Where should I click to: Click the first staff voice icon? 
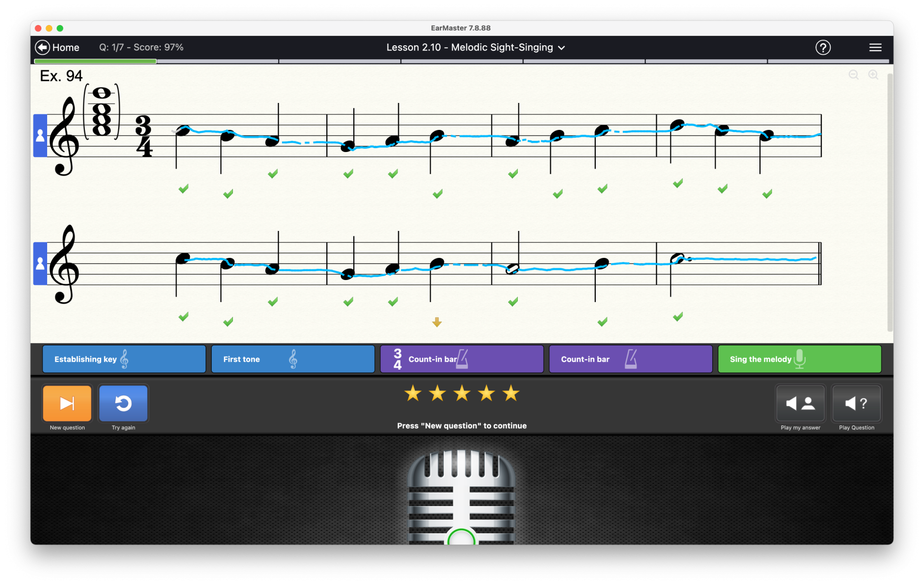pyautogui.click(x=40, y=136)
